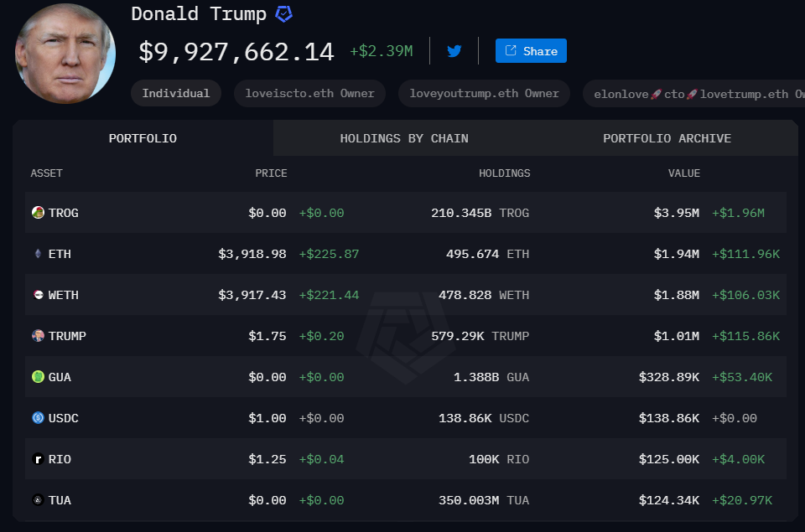Sort by the VALUE column header

684,173
